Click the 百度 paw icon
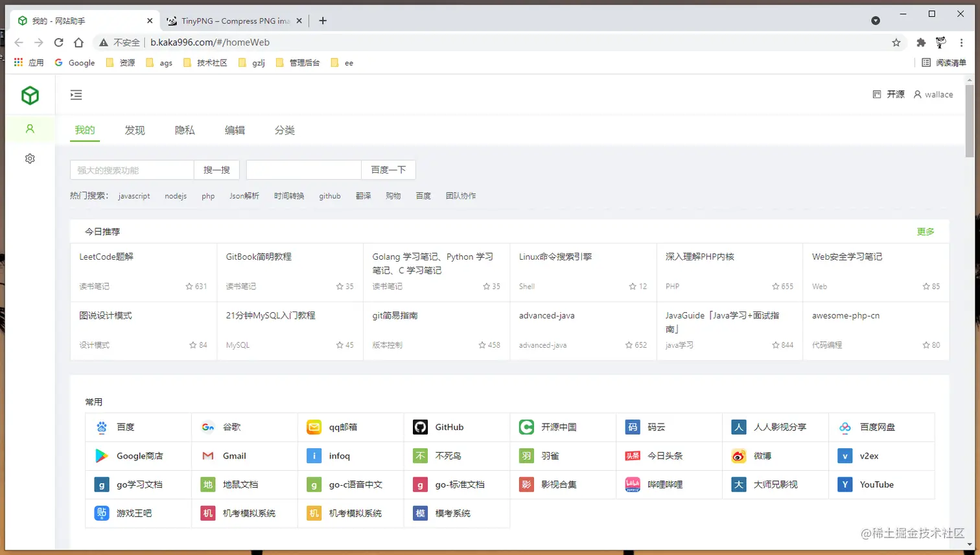Viewport: 980px width, 555px height. coord(102,427)
